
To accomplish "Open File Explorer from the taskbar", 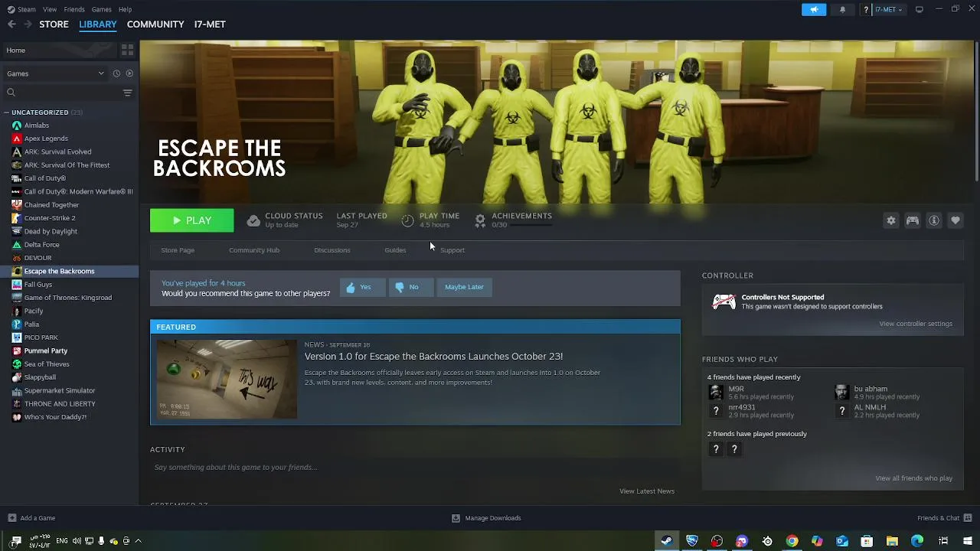I will pyautogui.click(x=892, y=541).
